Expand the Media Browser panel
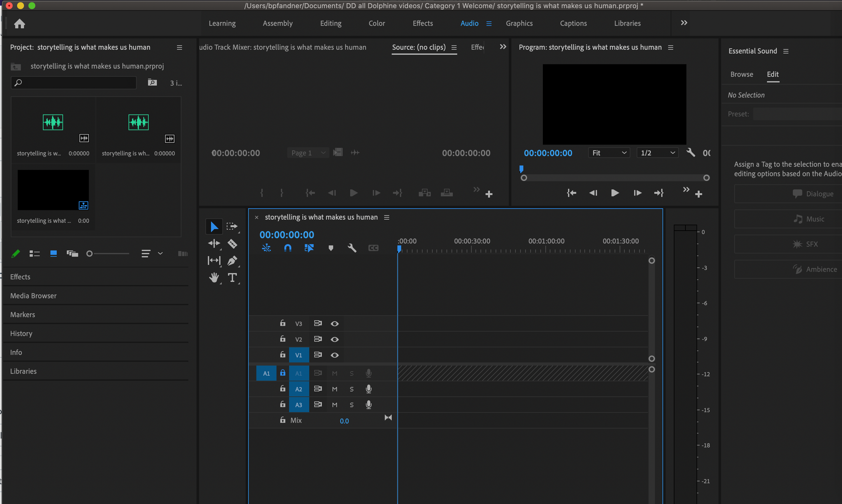This screenshot has width=842, height=504. (33, 296)
